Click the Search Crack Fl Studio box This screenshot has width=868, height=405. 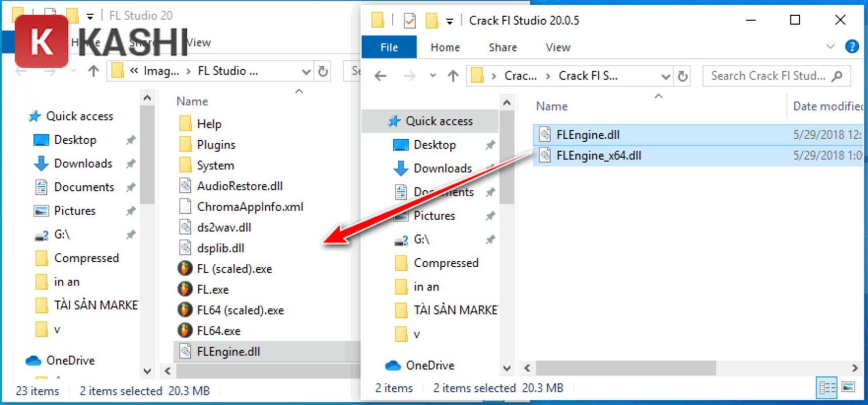coord(777,76)
